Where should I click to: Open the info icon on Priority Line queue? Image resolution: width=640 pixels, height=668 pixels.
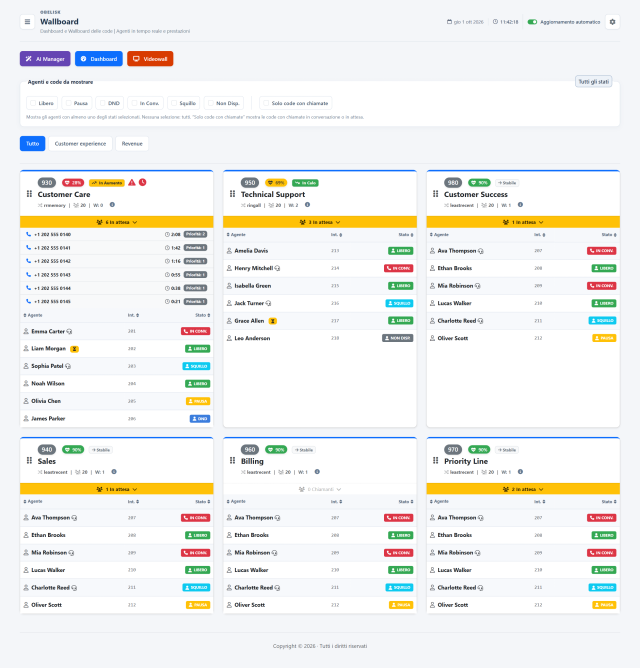click(520, 472)
